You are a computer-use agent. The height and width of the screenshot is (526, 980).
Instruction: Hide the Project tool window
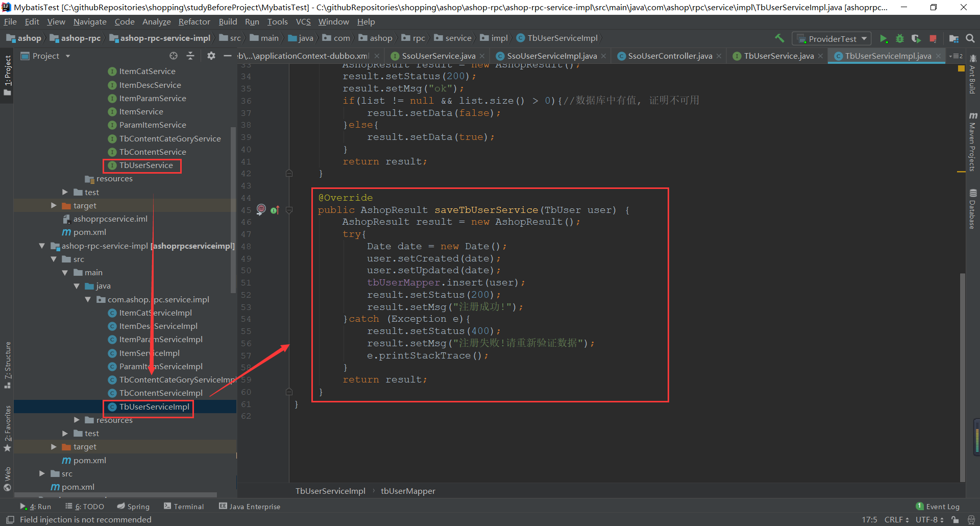[228, 56]
